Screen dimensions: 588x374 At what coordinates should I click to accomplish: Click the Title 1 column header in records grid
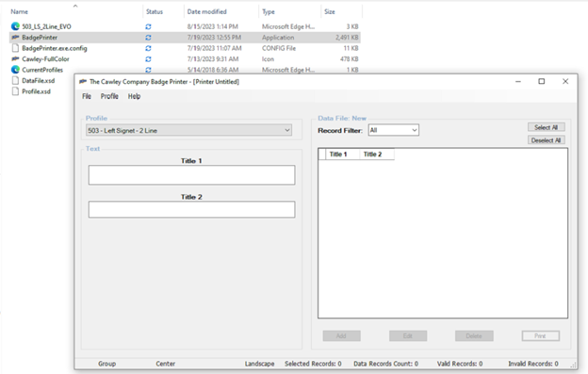click(x=343, y=154)
